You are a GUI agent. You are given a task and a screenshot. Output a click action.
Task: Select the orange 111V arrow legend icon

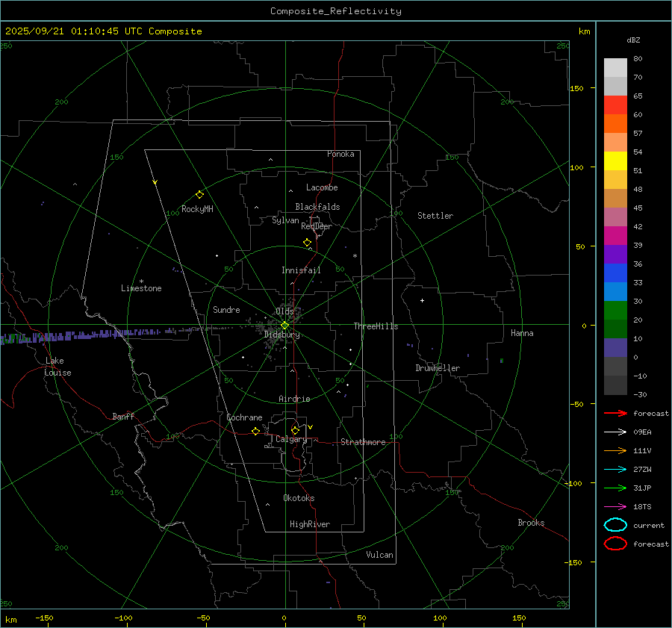pyautogui.click(x=615, y=450)
